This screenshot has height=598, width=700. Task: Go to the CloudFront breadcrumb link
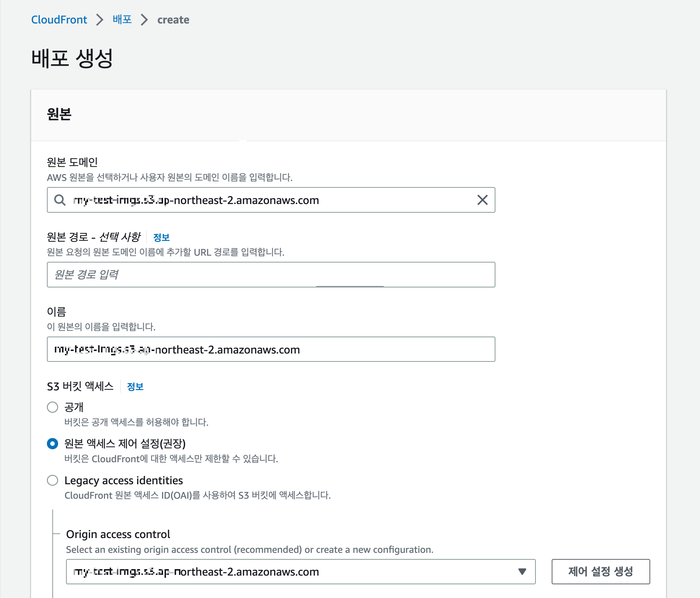[x=59, y=19]
